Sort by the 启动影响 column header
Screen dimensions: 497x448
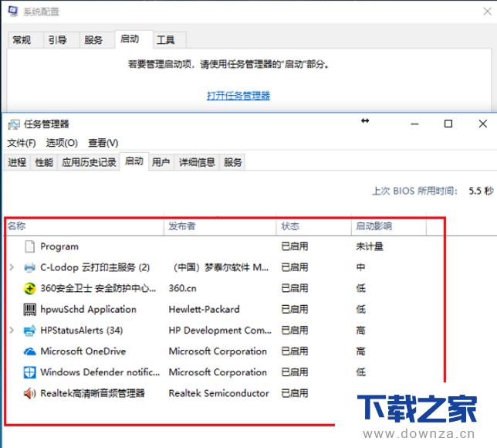tap(374, 226)
